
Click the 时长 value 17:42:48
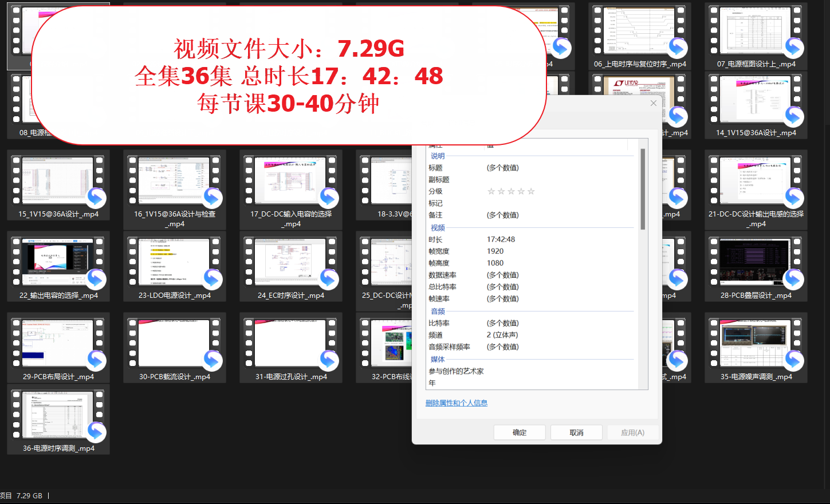[x=501, y=239]
